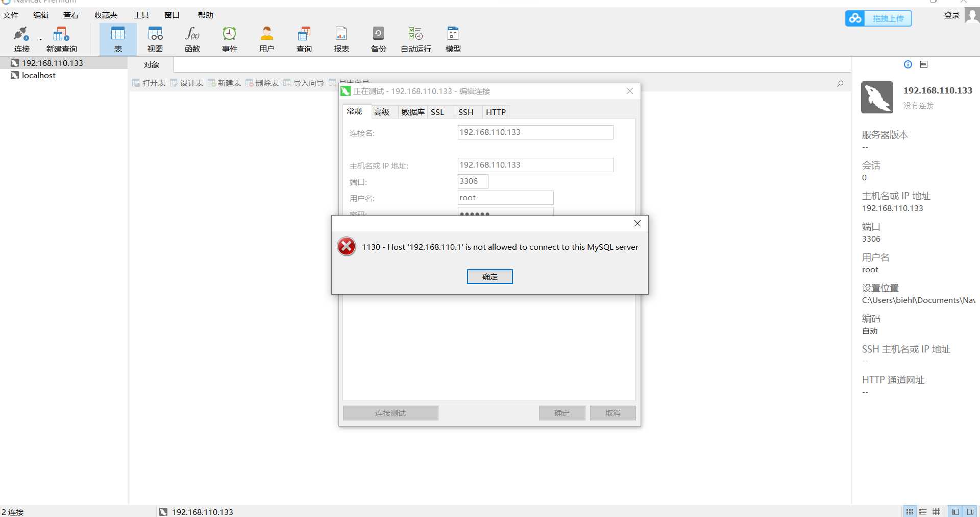
Task: Toggle left pane visibility icon in status bar
Action: click(955, 511)
